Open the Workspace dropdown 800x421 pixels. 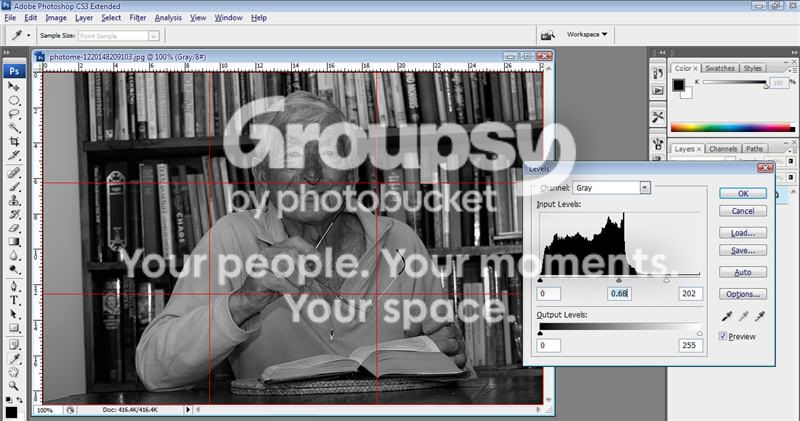click(x=587, y=34)
